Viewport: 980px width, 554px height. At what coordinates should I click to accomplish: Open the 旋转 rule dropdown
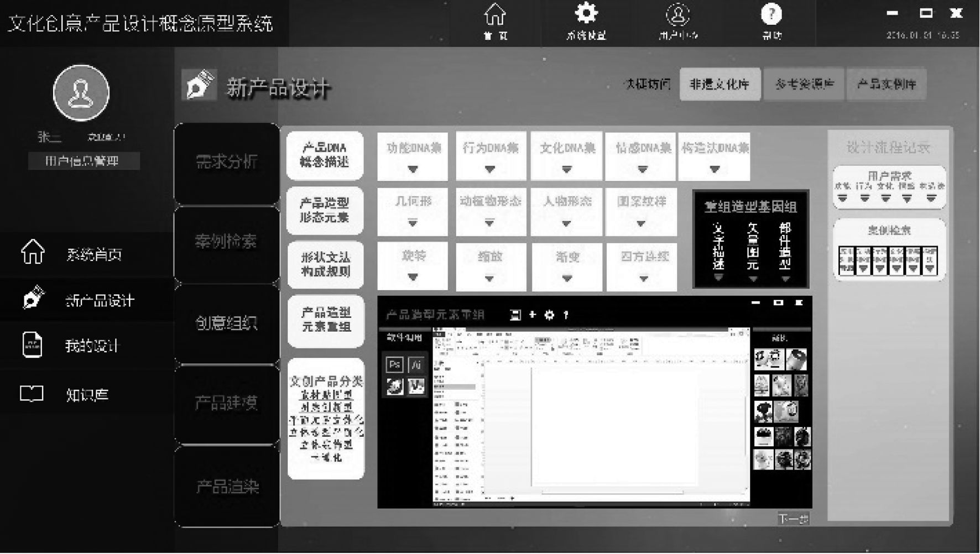[413, 277]
